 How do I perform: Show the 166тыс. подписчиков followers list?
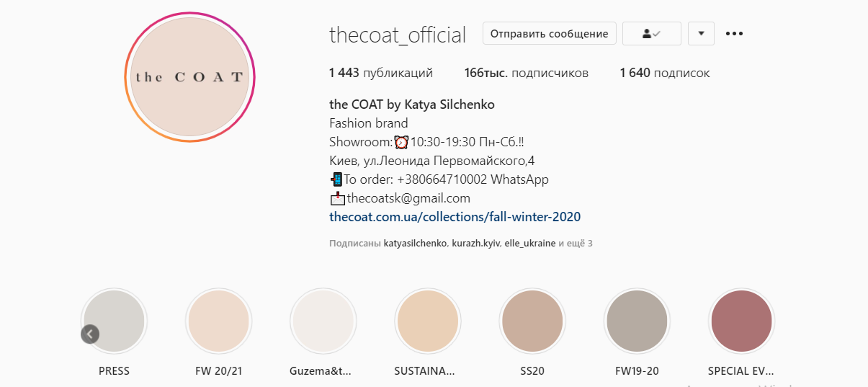point(527,73)
